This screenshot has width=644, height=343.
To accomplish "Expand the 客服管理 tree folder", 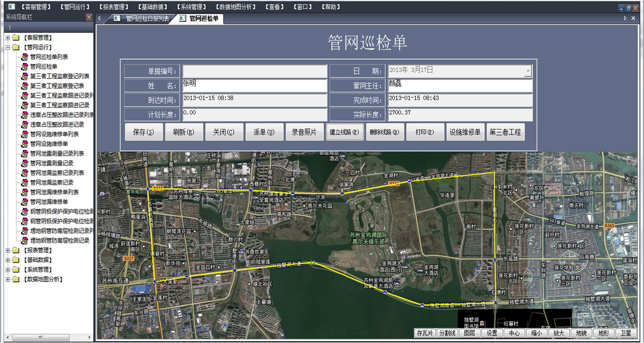I will pos(8,38).
